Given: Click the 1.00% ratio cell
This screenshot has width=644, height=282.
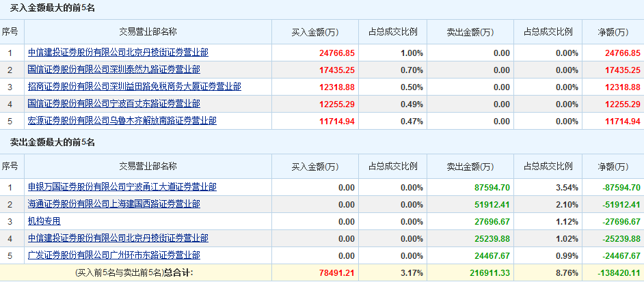Looking at the screenshot, I should pyautogui.click(x=412, y=53).
